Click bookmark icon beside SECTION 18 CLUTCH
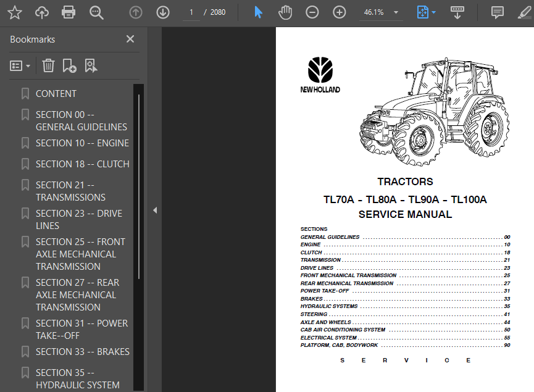 coord(25,164)
